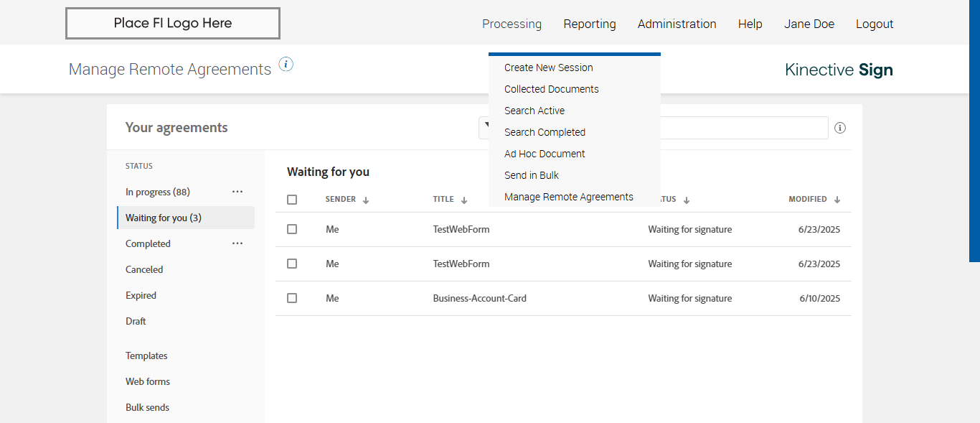Check the first TestWebForm row checkbox
980x423 pixels.
[292, 229]
